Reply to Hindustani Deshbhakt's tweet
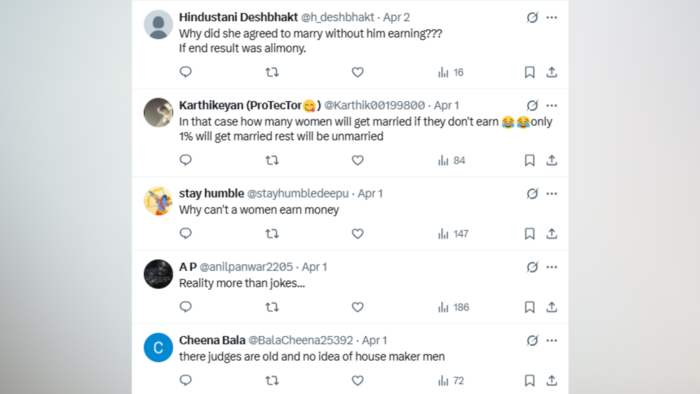 pos(185,72)
